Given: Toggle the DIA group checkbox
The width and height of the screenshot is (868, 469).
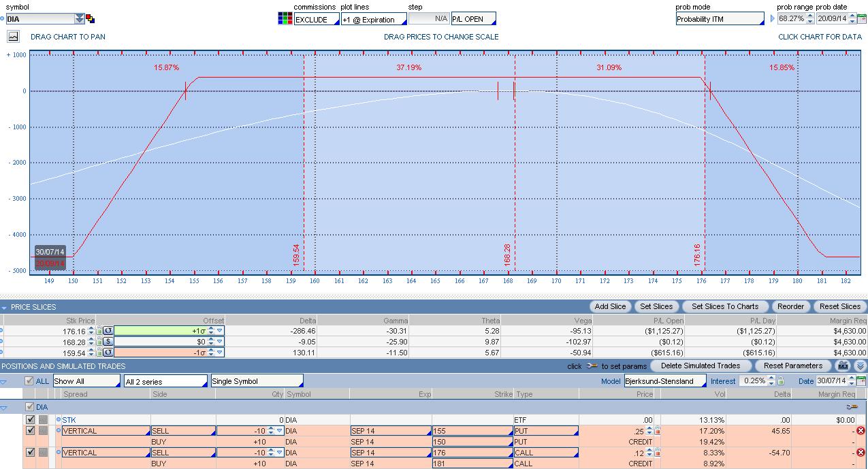Looking at the screenshot, I should [x=29, y=406].
